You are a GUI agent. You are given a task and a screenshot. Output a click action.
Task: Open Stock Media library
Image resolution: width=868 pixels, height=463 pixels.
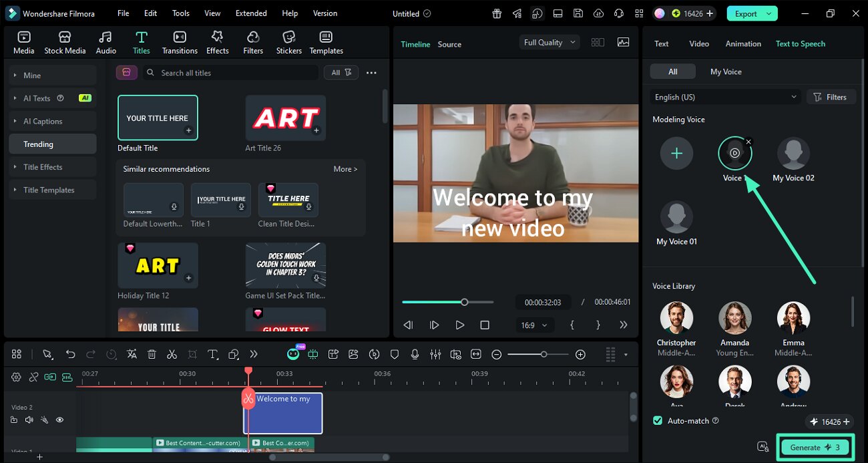point(65,43)
